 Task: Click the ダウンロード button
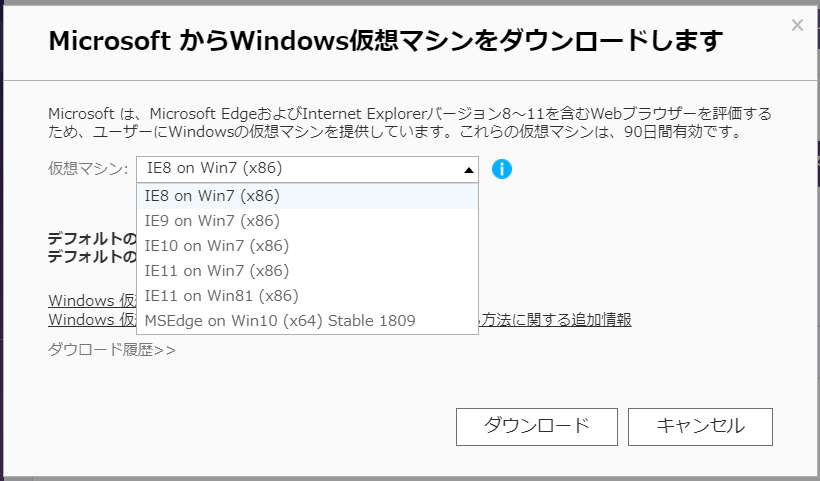pyautogui.click(x=537, y=427)
